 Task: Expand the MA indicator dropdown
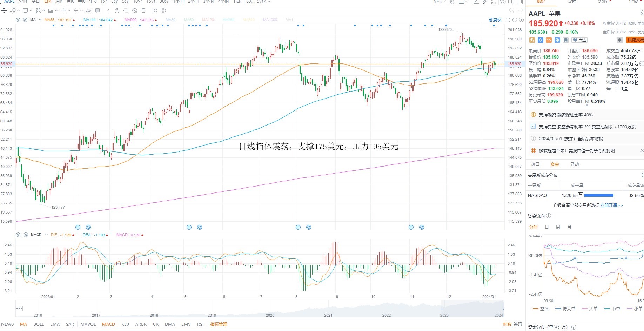(x=40, y=20)
